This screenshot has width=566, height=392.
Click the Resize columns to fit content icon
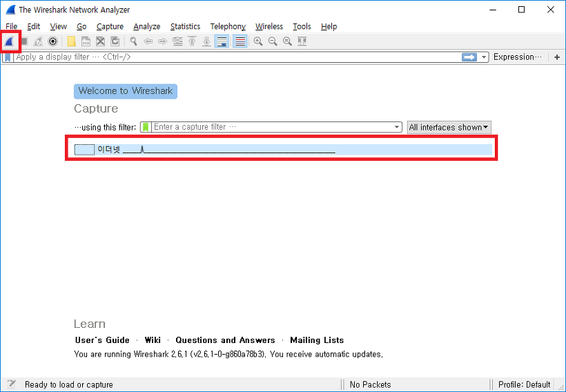point(302,41)
